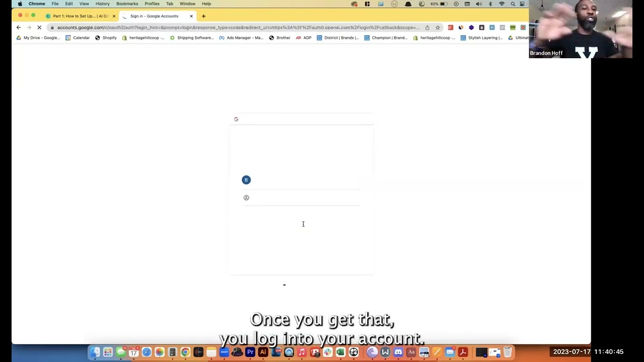This screenshot has height=362, width=644.
Task: Close the Sign in - Google Accounts tab
Action: (x=191, y=16)
